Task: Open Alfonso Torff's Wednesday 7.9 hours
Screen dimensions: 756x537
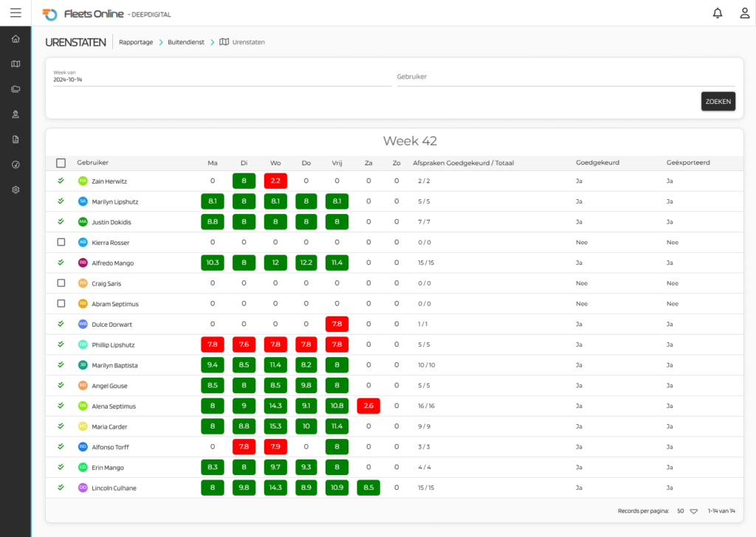Action: tap(275, 447)
